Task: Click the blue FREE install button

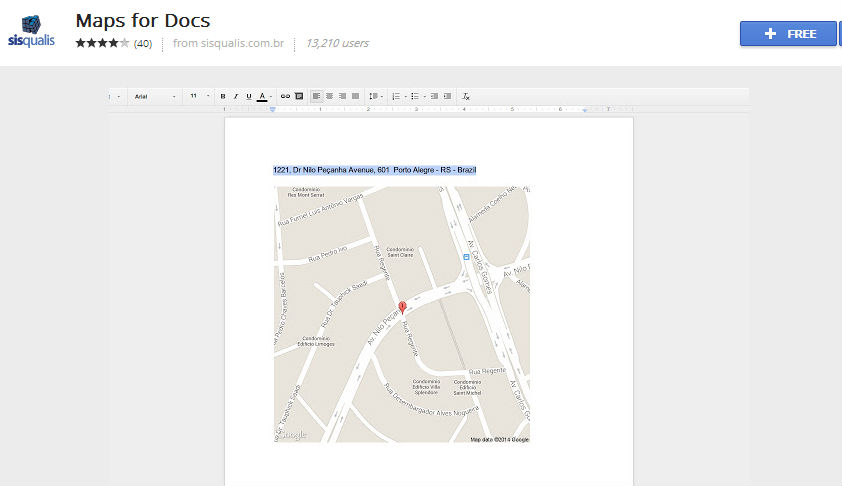Action: (x=788, y=34)
